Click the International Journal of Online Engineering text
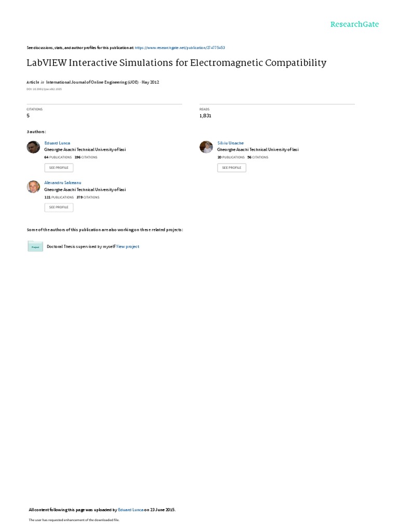 (92, 83)
